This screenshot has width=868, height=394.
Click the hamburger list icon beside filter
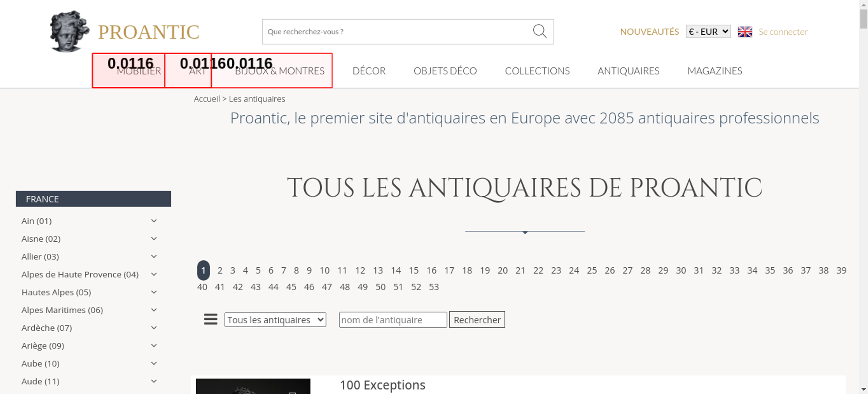[x=210, y=319]
